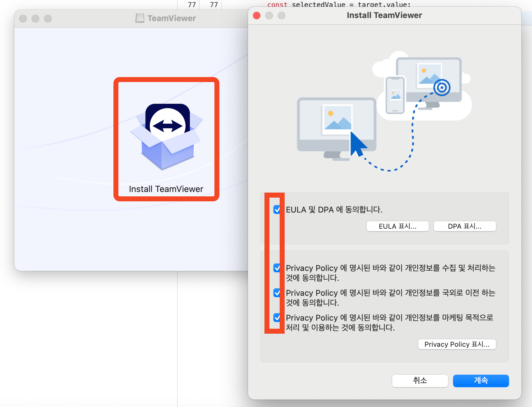
Task: Click the 'TeamViewer' disk window title
Action: point(172,18)
